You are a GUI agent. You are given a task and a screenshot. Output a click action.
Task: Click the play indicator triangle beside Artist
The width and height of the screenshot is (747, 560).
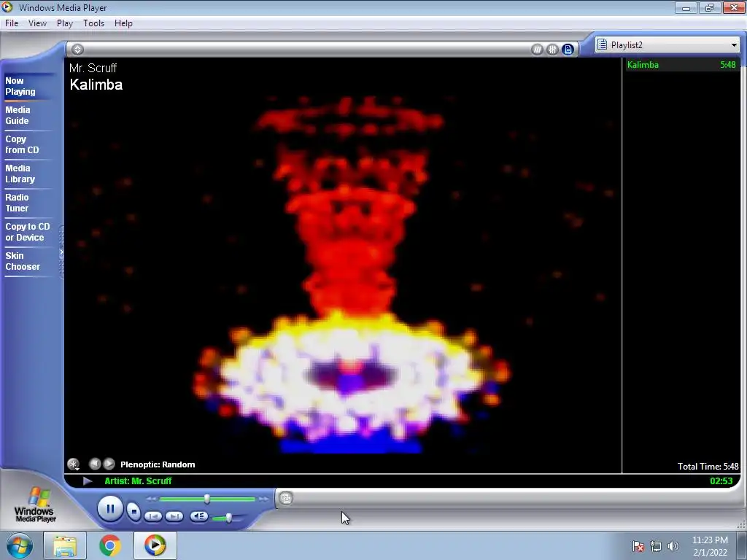click(88, 481)
